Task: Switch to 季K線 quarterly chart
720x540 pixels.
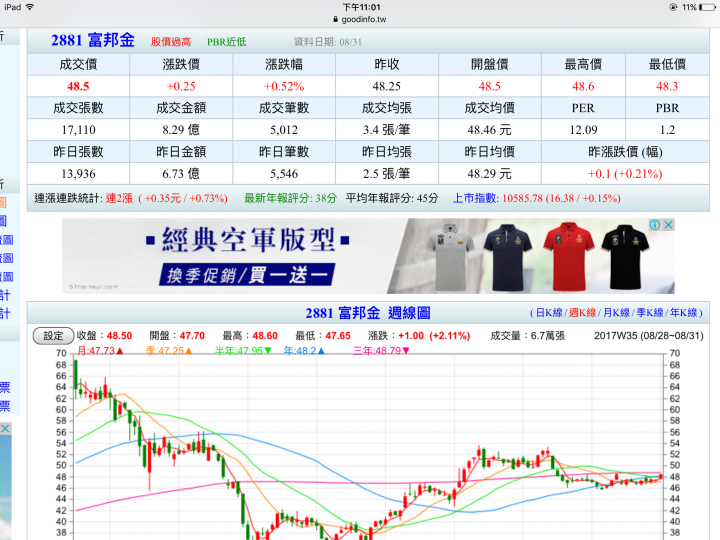Action: pos(650,313)
